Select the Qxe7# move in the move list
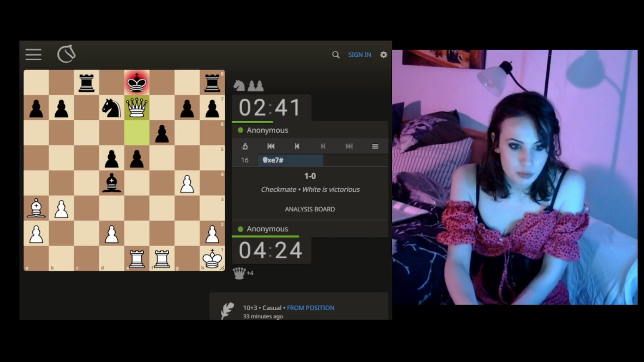Image resolution: width=644 pixels, height=362 pixels. pos(290,160)
